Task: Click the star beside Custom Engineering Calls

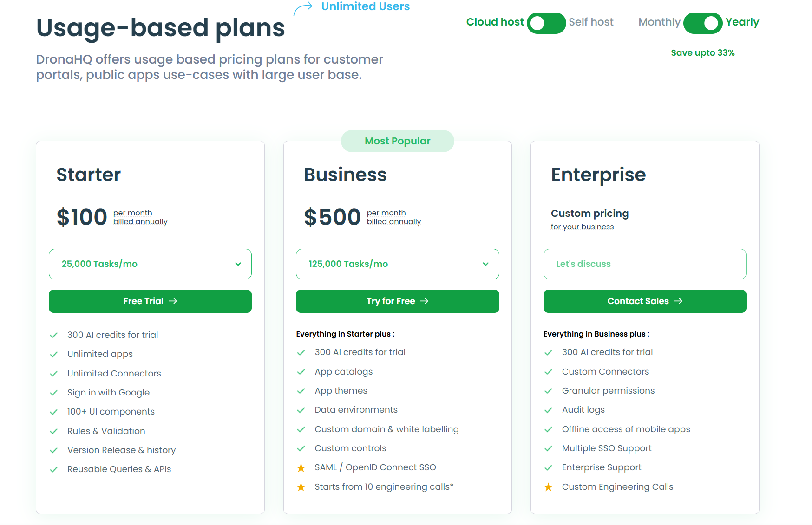Action: click(549, 487)
